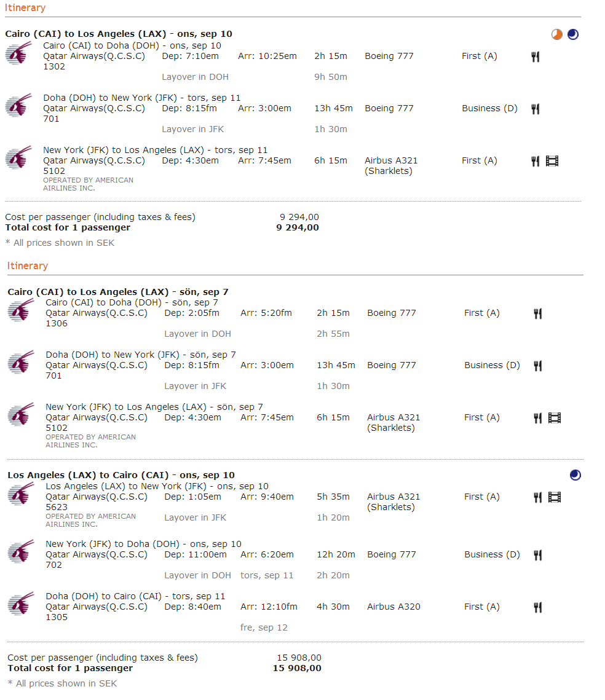Click the blue overnight moon icon for Cairo to Los Angeles, sep 10

pyautogui.click(x=573, y=34)
